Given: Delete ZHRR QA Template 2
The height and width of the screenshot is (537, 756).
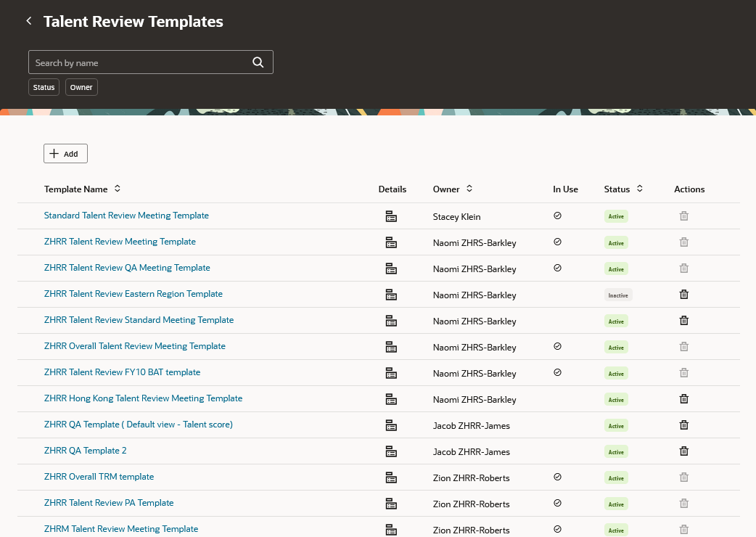Looking at the screenshot, I should click(x=683, y=451).
